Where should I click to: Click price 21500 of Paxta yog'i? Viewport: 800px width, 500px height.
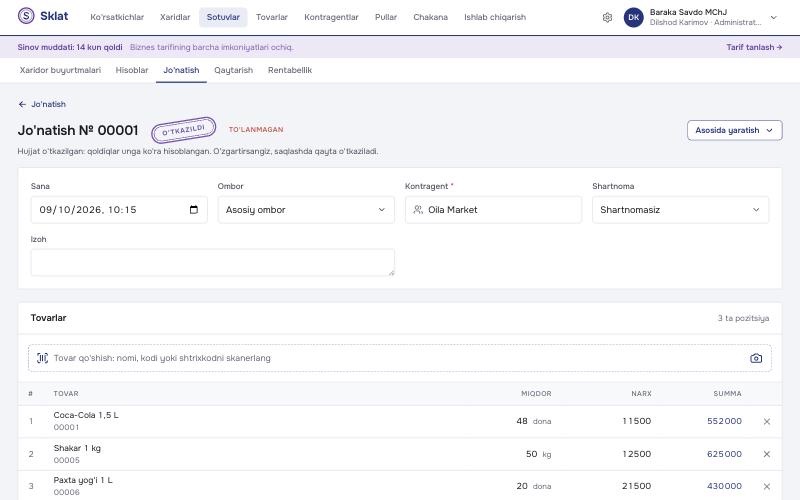[636, 486]
